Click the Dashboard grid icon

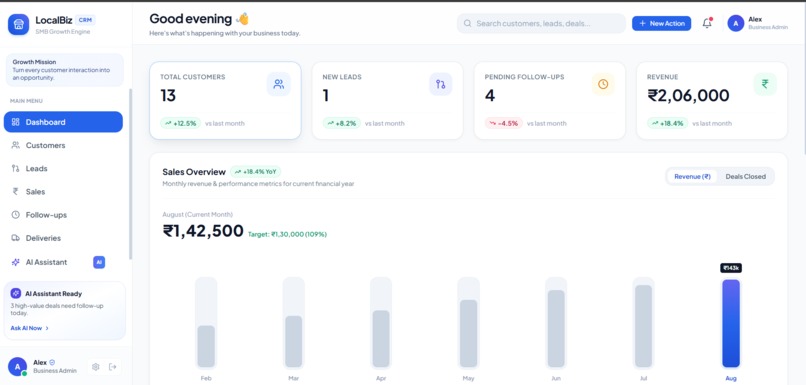(15, 122)
